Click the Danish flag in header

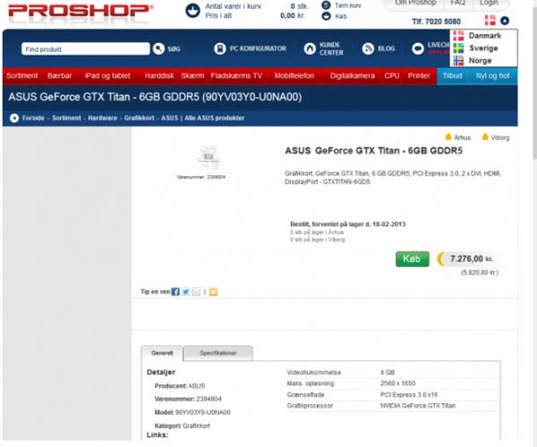pos(490,20)
